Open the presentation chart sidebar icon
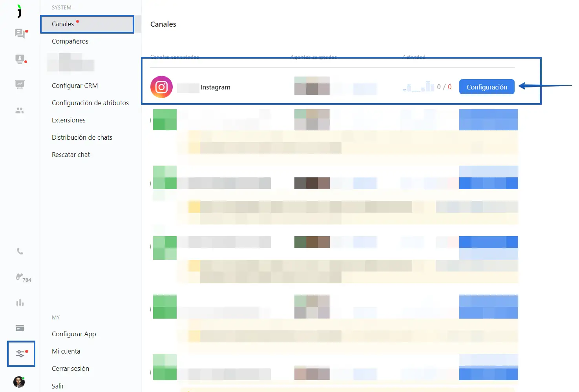Viewport: 579px width, 392px height. coord(20,85)
